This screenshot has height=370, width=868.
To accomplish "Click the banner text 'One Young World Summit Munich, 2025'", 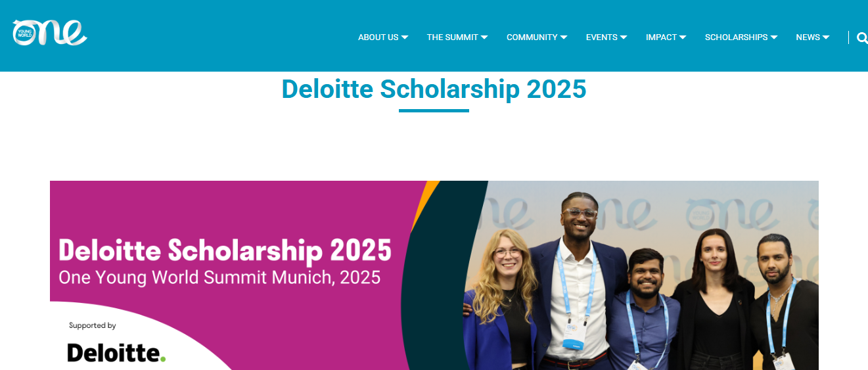I will [x=219, y=277].
